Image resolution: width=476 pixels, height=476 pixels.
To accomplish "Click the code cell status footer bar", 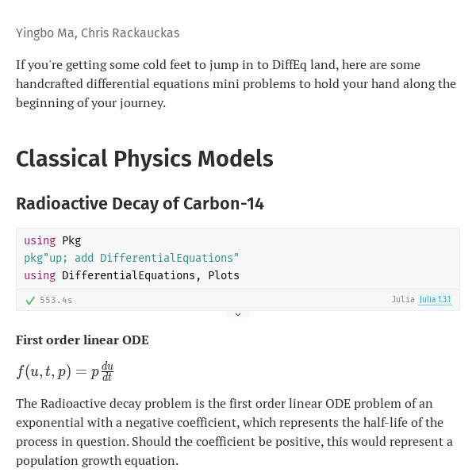I will tap(238, 300).
